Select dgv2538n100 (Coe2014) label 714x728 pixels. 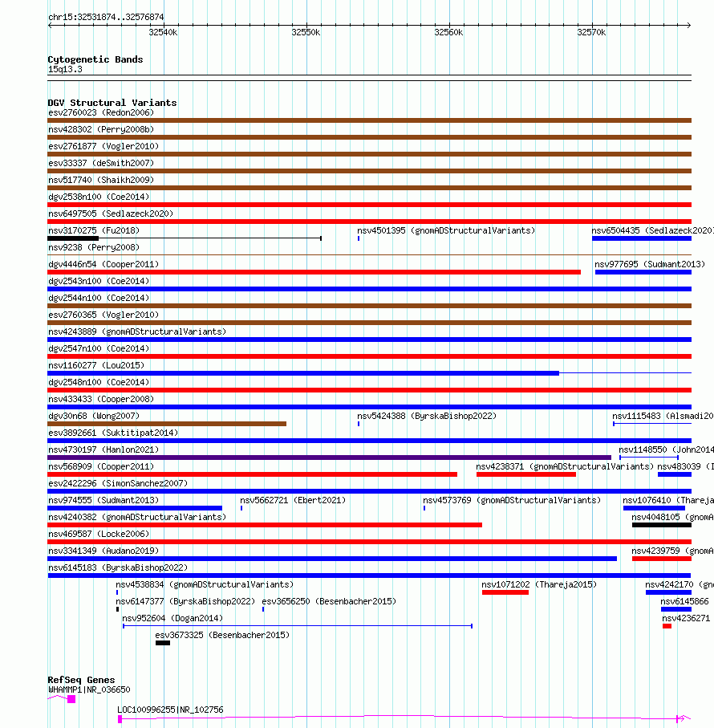99,197
